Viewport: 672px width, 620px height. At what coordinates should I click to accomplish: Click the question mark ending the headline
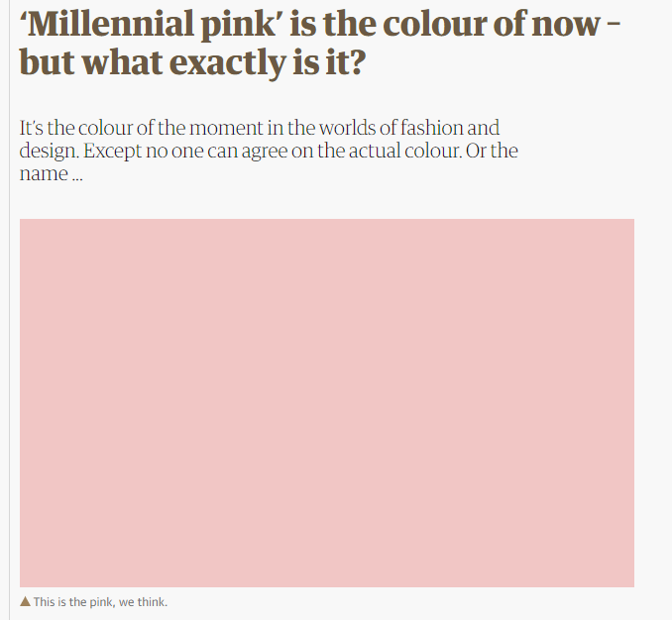(356, 63)
